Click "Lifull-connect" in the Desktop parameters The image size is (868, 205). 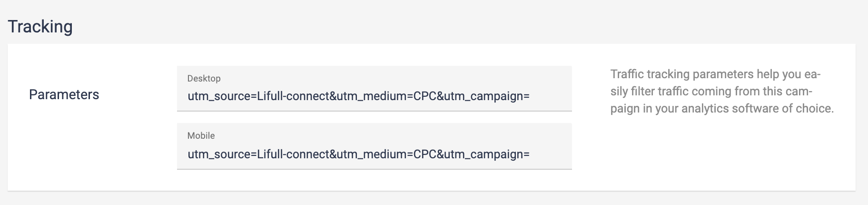pyautogui.click(x=293, y=96)
